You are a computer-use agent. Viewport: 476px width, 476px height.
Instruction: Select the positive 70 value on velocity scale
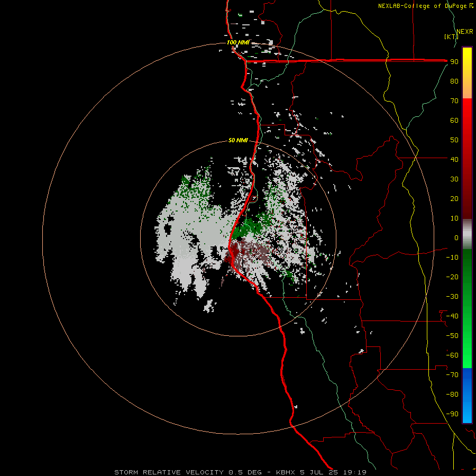pos(454,101)
